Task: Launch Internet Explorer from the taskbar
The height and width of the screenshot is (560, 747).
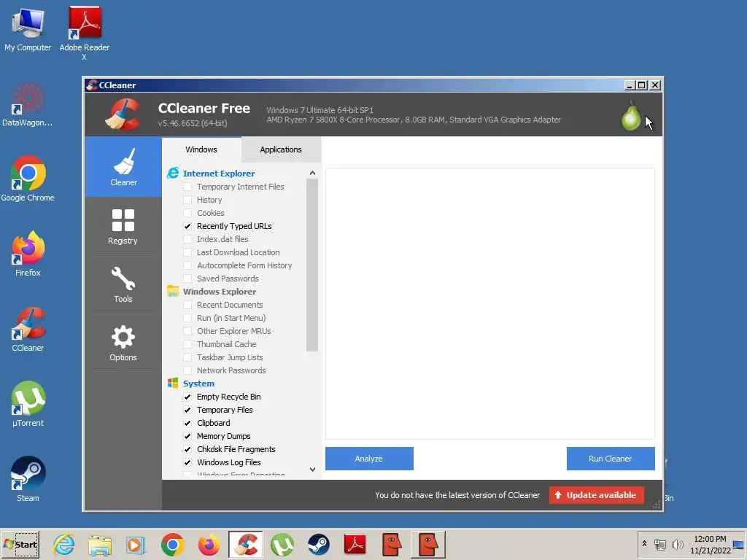Action: 64,544
